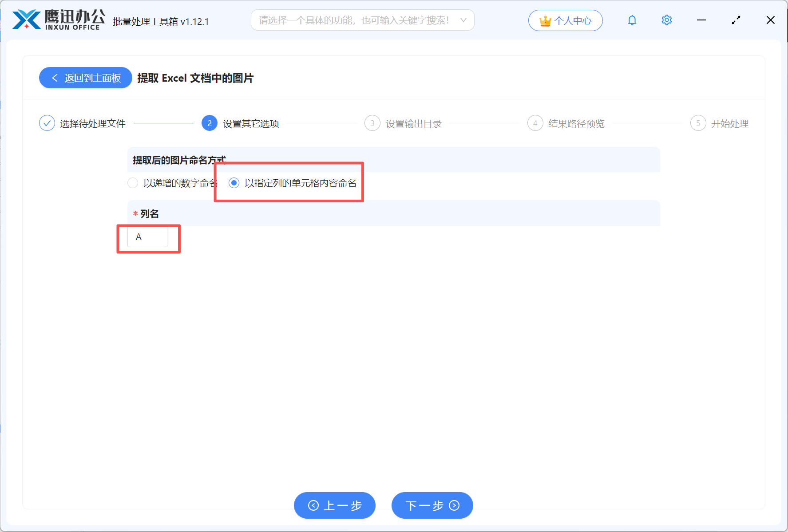Click step 3 设置输出目录 circle icon
The image size is (788, 532).
372,123
